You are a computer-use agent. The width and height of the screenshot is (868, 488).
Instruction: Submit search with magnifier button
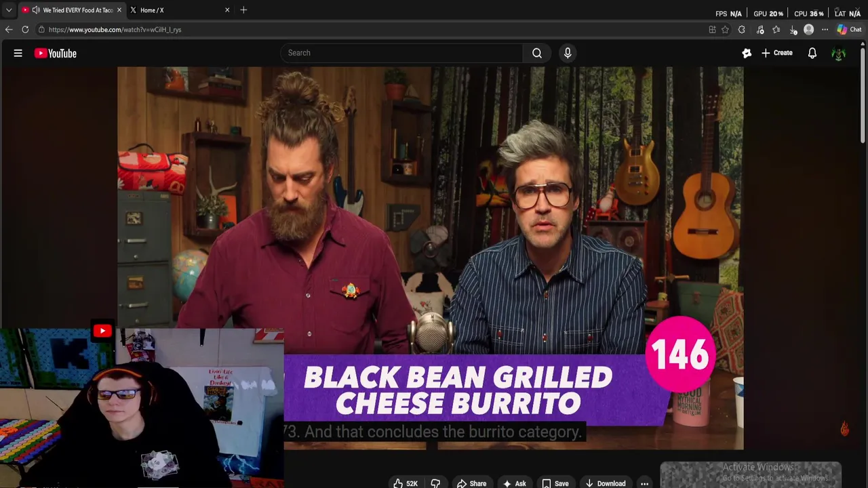537,53
